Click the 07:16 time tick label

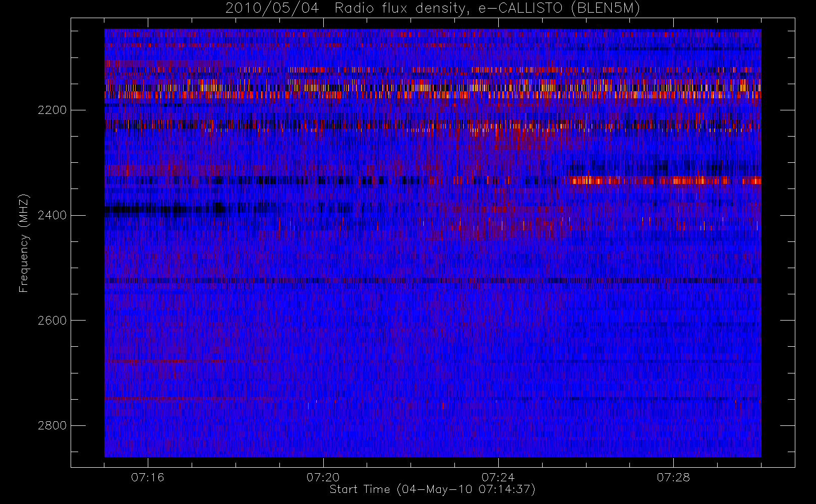[x=148, y=477]
